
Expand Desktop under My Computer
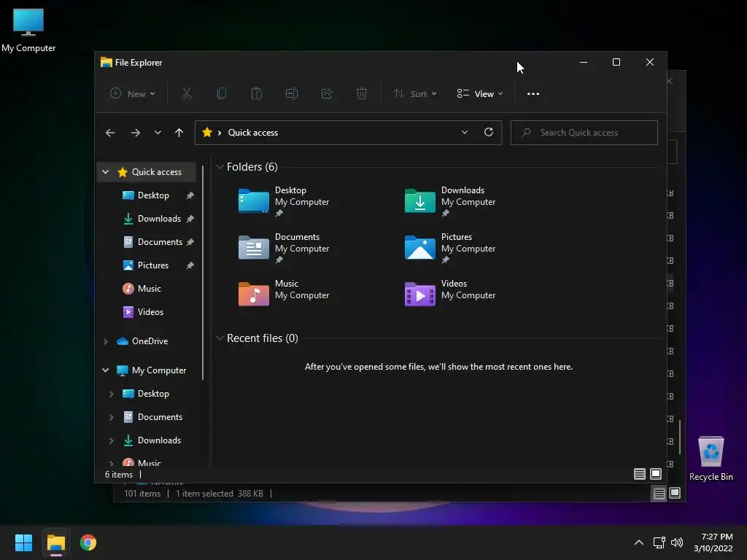(x=111, y=394)
